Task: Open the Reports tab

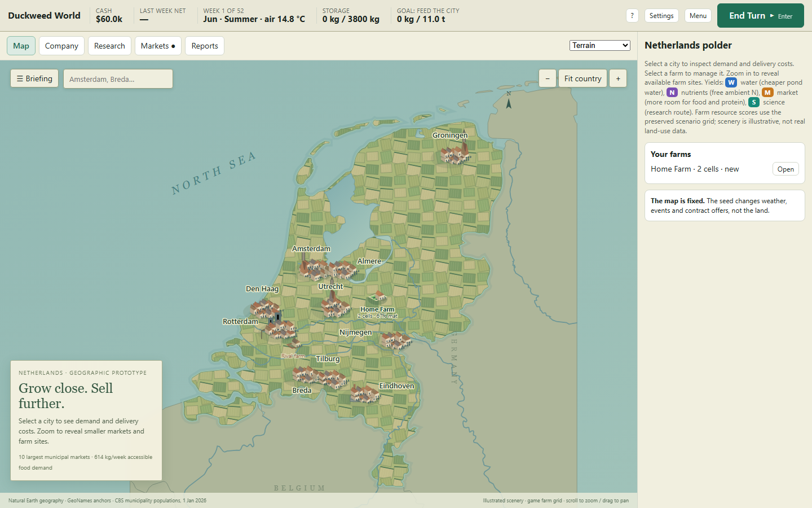Action: [x=205, y=46]
